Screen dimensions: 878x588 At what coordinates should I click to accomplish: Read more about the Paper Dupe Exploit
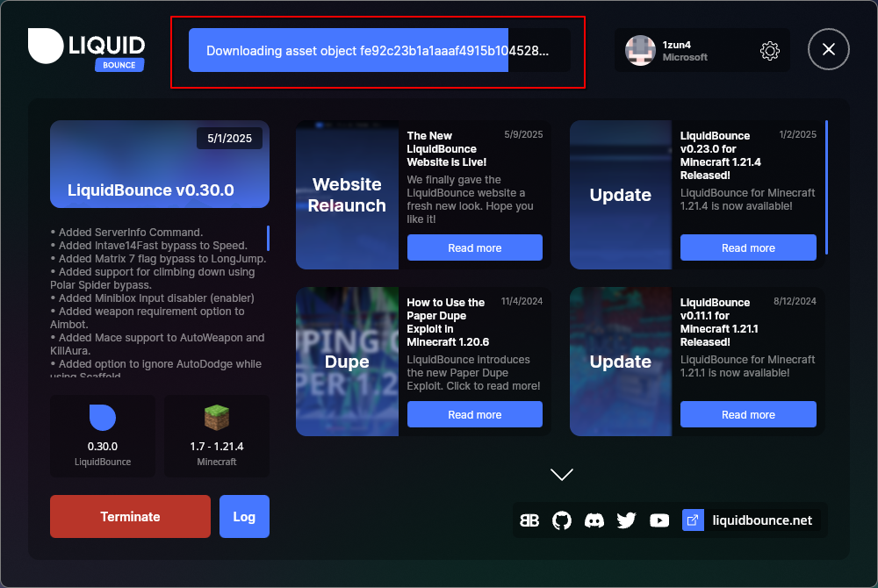coord(474,414)
